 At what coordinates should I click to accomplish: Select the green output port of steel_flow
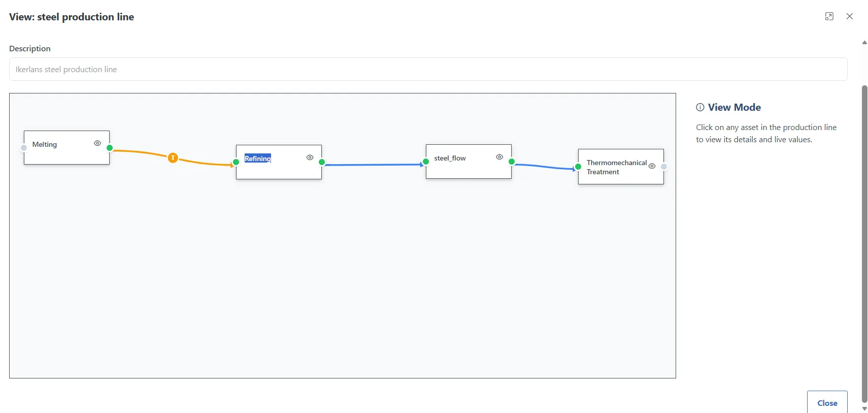pyautogui.click(x=512, y=162)
